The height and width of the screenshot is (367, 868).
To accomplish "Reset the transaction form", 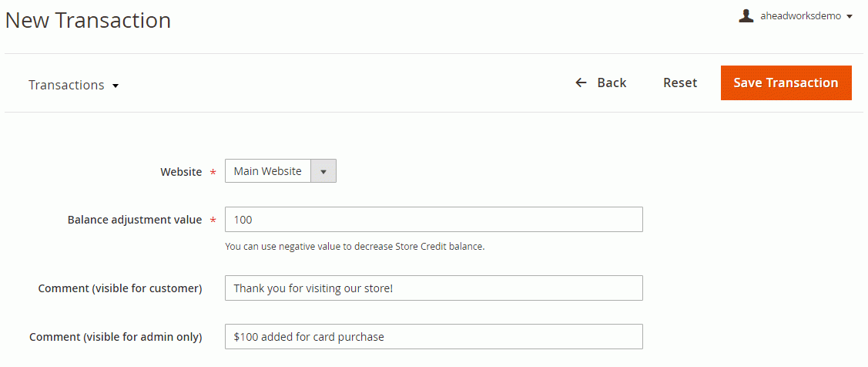I will coord(680,82).
